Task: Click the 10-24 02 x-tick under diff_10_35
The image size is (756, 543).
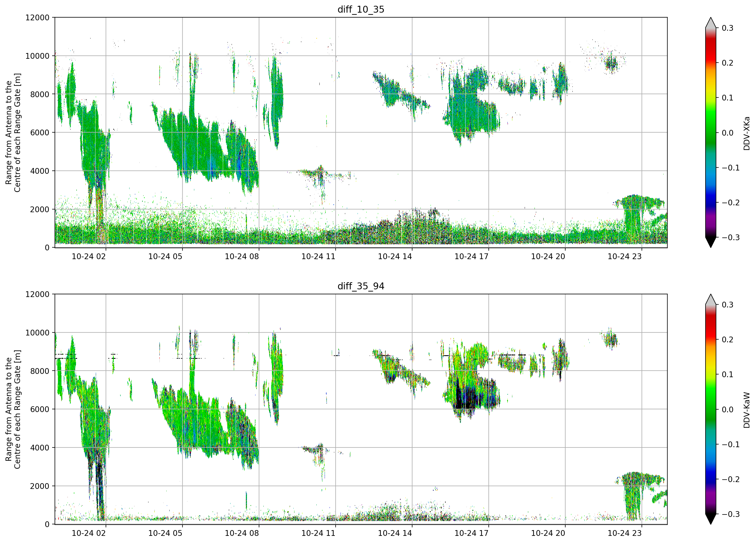Action: pyautogui.click(x=89, y=256)
